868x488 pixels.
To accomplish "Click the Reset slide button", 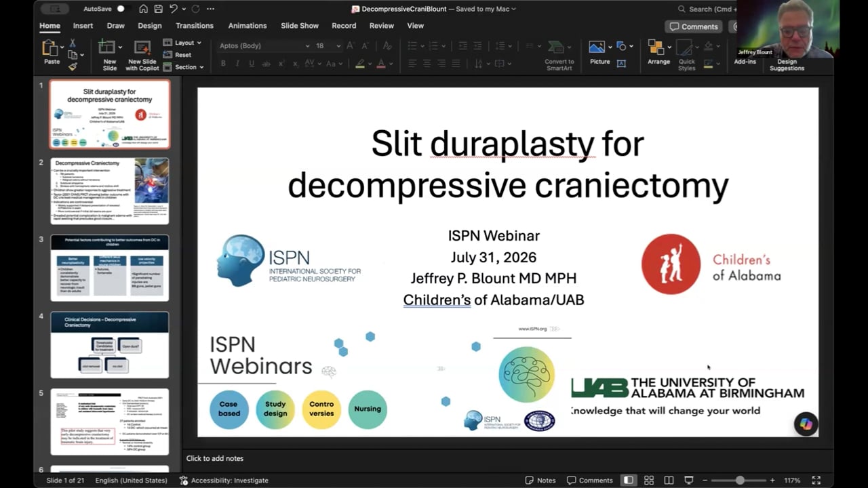I will pos(178,55).
